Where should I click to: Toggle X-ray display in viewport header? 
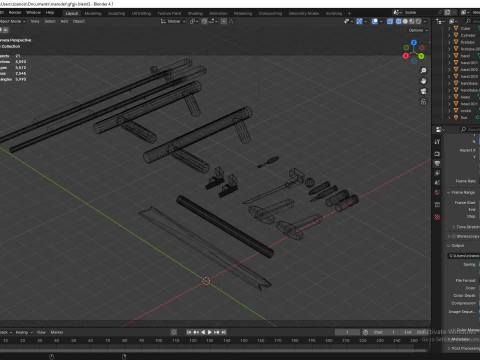click(390, 21)
